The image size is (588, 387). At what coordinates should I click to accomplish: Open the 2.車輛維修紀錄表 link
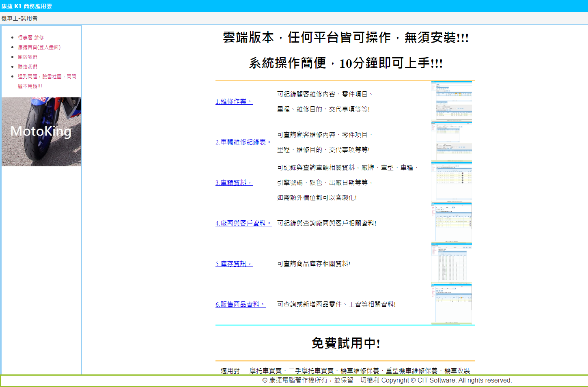[243, 142]
